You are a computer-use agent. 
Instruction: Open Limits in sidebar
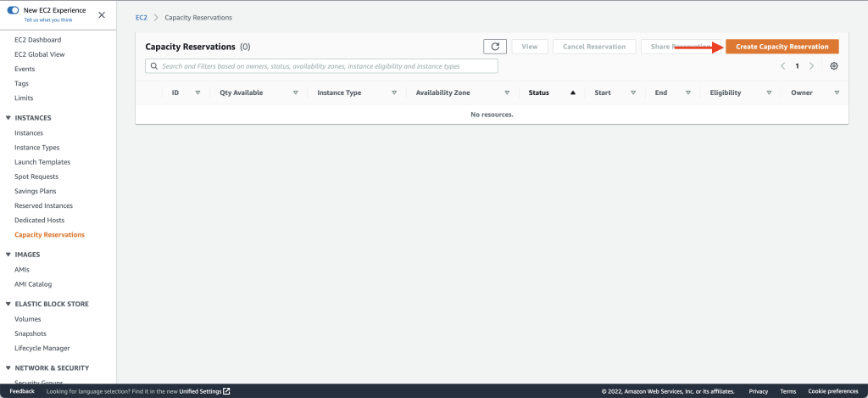pyautogui.click(x=24, y=98)
